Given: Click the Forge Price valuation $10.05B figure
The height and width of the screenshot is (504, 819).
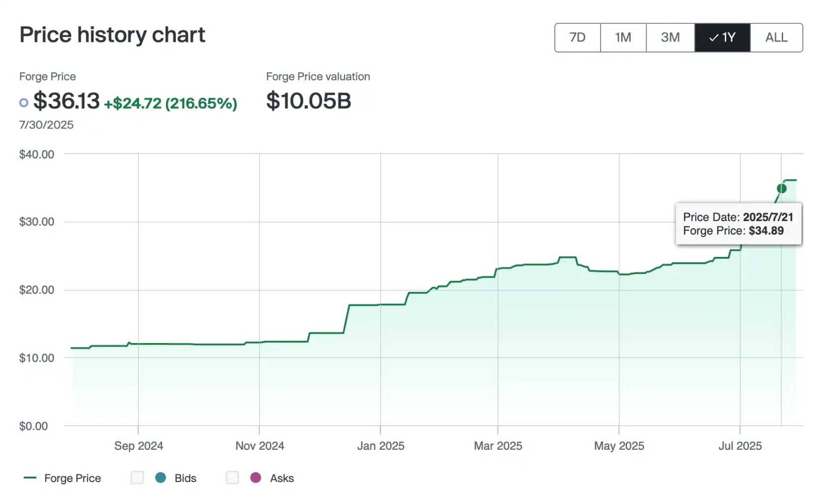Looking at the screenshot, I should 308,101.
